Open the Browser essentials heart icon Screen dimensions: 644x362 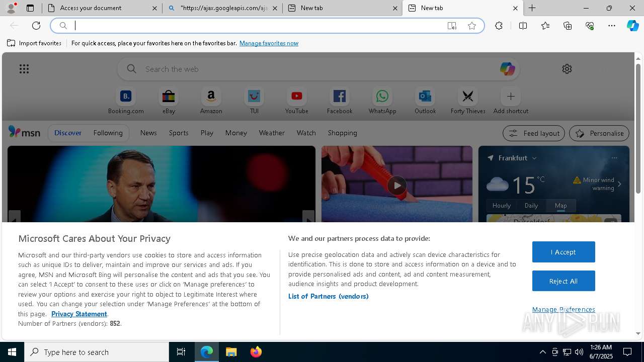(590, 26)
